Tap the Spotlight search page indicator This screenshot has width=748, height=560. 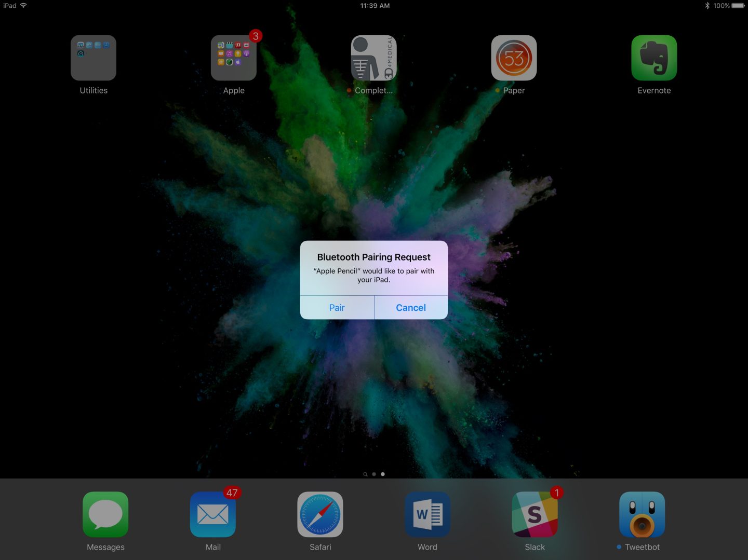coord(365,474)
